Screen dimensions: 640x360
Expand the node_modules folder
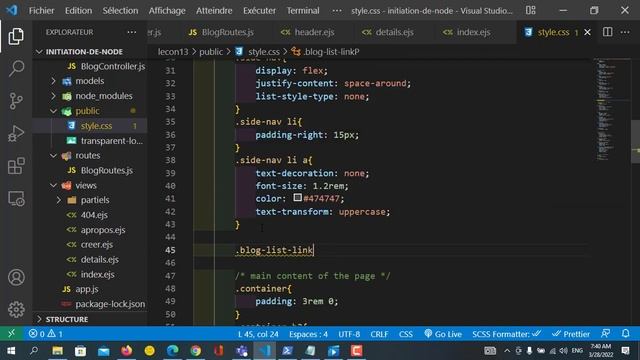point(53,96)
